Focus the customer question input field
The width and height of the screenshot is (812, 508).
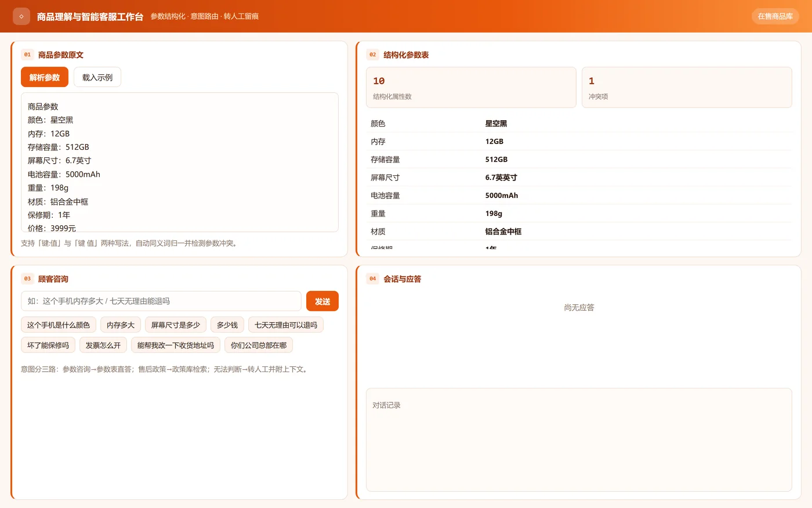161,301
